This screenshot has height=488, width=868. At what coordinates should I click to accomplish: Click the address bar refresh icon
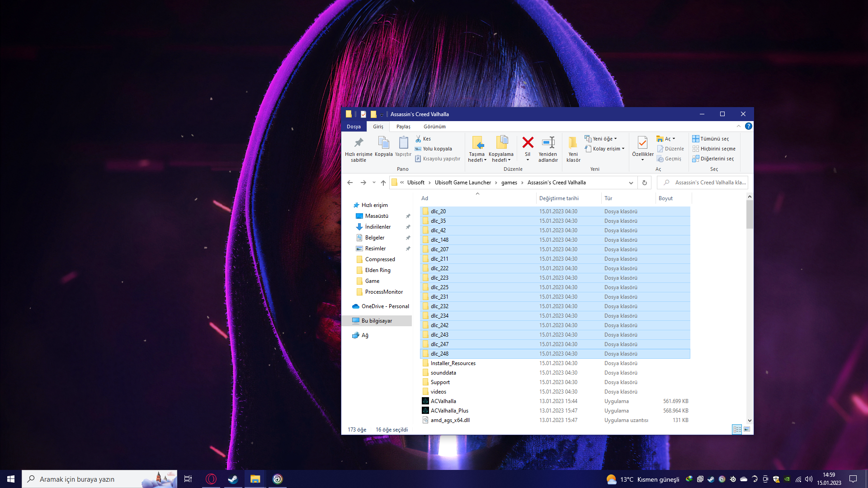click(x=645, y=183)
